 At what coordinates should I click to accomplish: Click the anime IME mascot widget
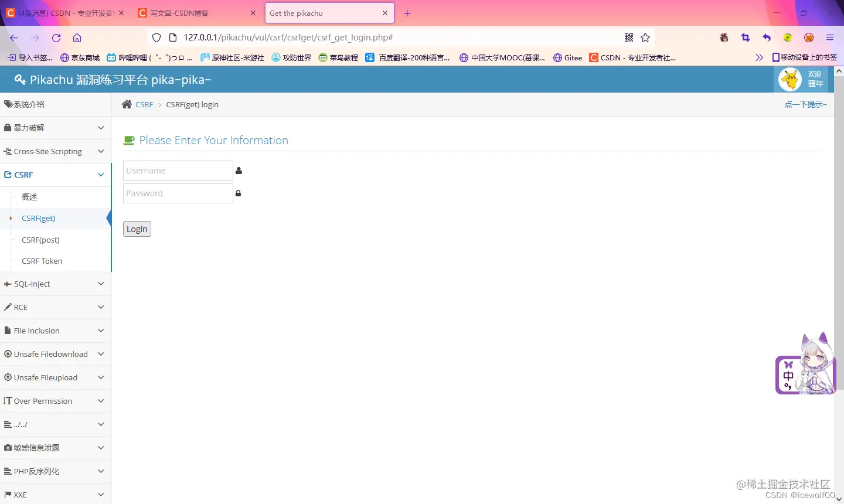tap(806, 364)
